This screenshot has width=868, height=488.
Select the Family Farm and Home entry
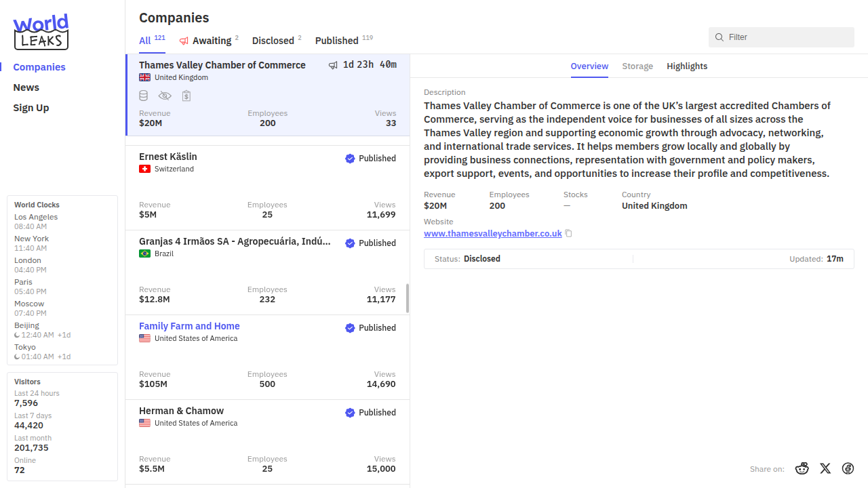pos(189,326)
